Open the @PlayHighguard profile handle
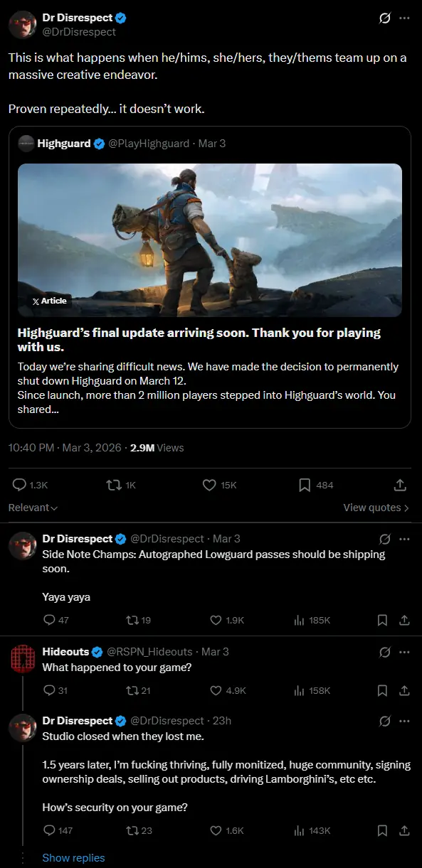Viewport: 422px width, 868px height. [x=149, y=144]
